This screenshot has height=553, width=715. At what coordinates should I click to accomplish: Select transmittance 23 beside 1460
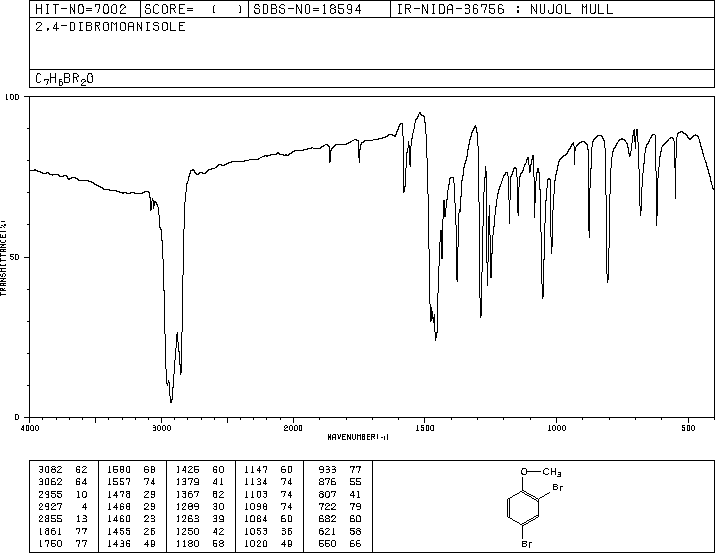pos(150,519)
